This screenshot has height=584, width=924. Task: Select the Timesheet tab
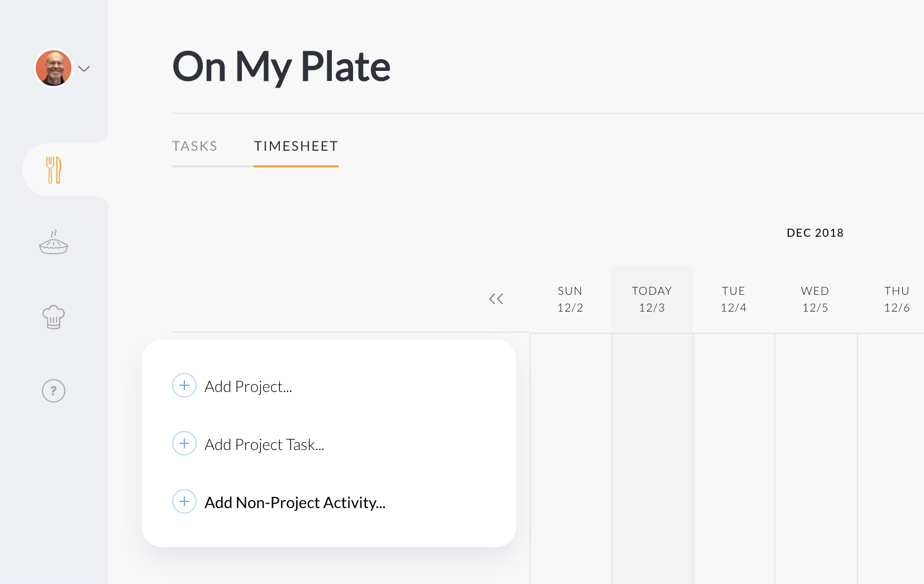pyautogui.click(x=296, y=146)
